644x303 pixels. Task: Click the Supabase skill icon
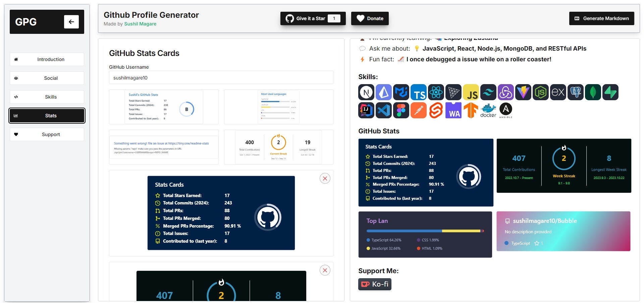point(610,92)
